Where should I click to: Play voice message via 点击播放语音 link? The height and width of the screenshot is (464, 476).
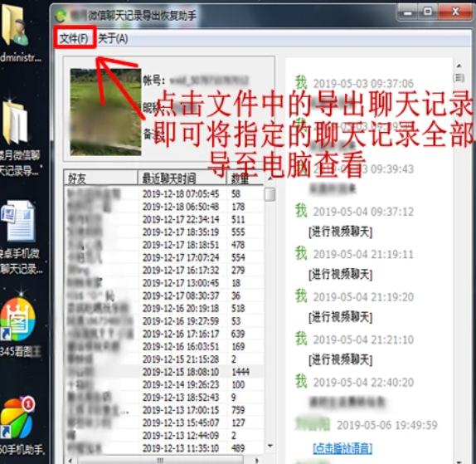[342, 448]
